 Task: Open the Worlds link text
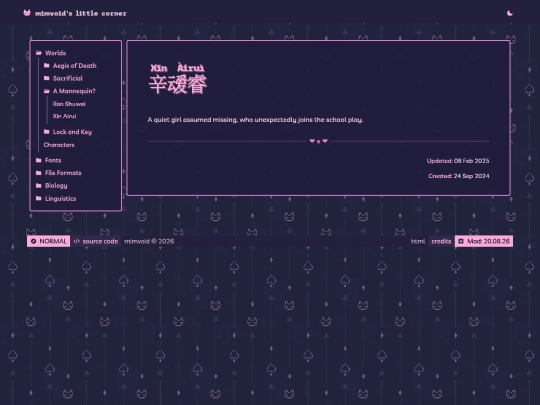55,53
